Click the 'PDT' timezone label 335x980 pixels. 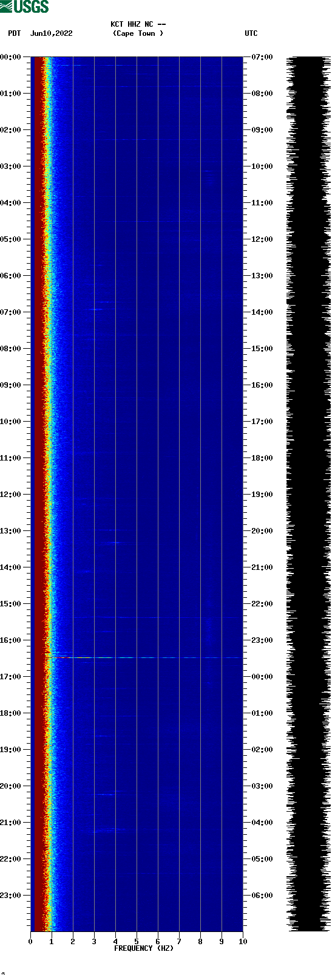click(x=15, y=33)
